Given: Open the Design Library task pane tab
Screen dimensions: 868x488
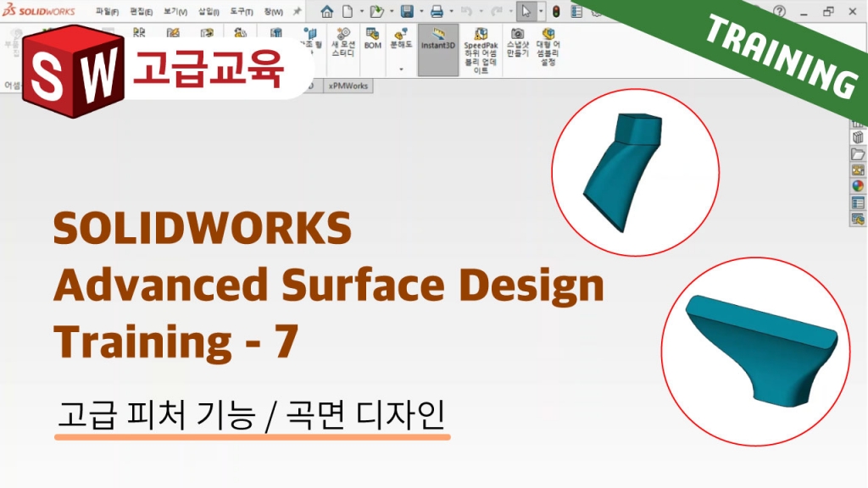Looking at the screenshot, I should pyautogui.click(x=858, y=137).
